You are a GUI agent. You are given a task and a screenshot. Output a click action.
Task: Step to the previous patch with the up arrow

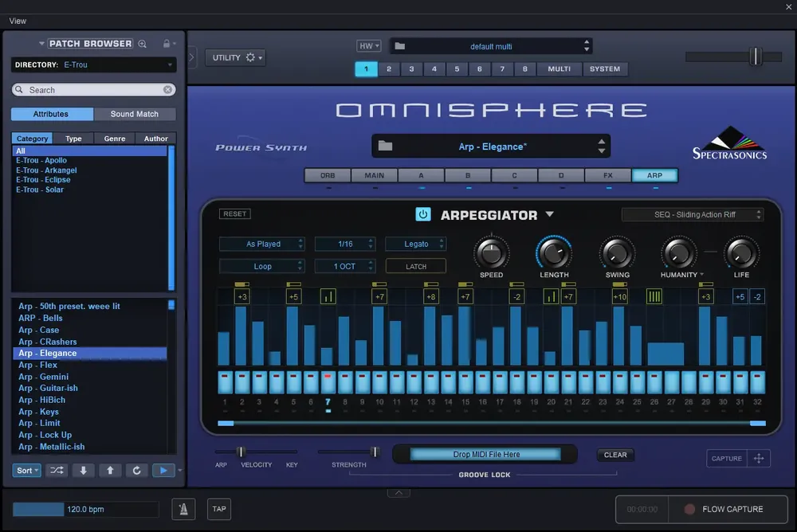(x=110, y=471)
